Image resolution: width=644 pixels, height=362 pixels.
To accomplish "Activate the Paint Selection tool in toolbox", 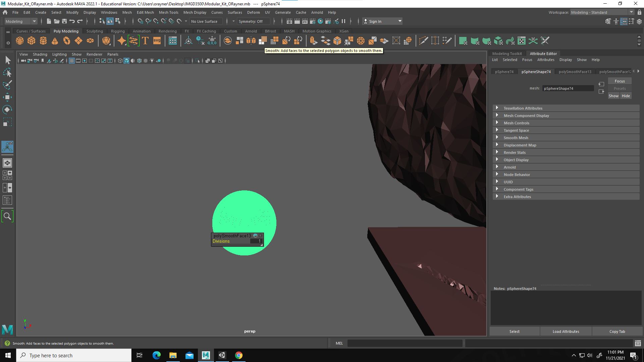I will coord(7,85).
